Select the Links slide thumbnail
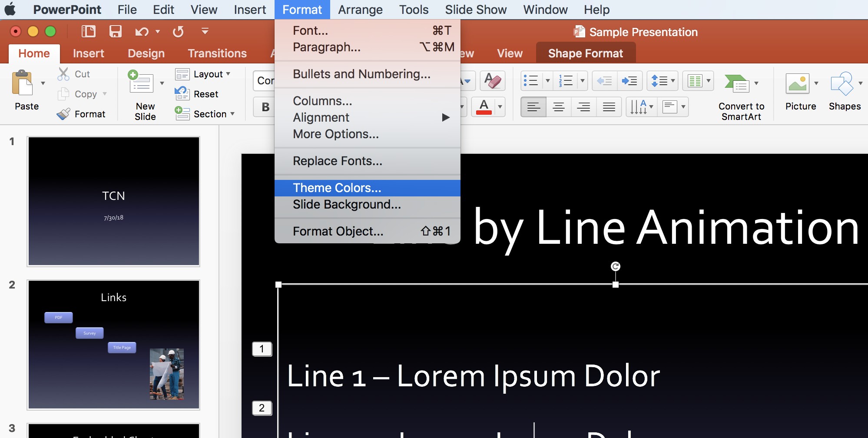Viewport: 868px width, 438px height. point(113,345)
